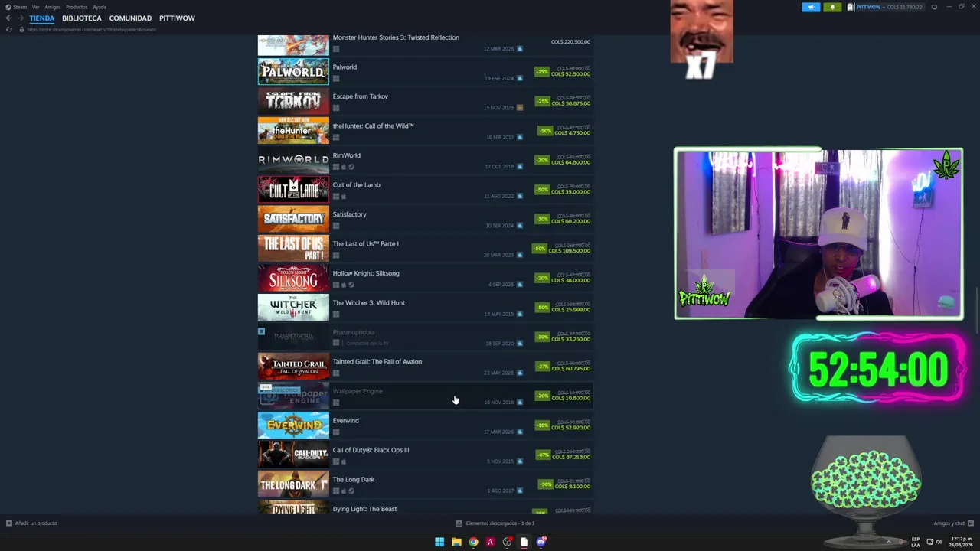Viewport: 980px width, 551px height.
Task: Click the Windows platform icon under Everwind
Action: tap(335, 432)
